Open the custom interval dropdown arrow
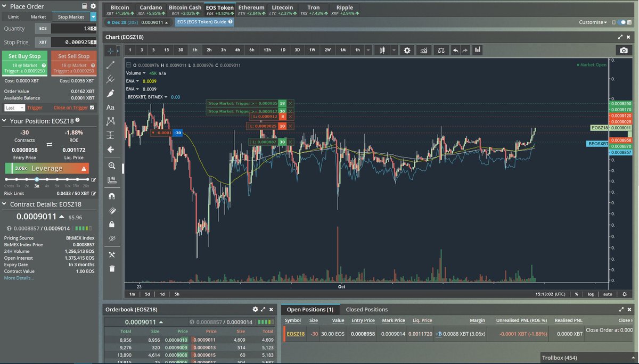 click(x=368, y=49)
